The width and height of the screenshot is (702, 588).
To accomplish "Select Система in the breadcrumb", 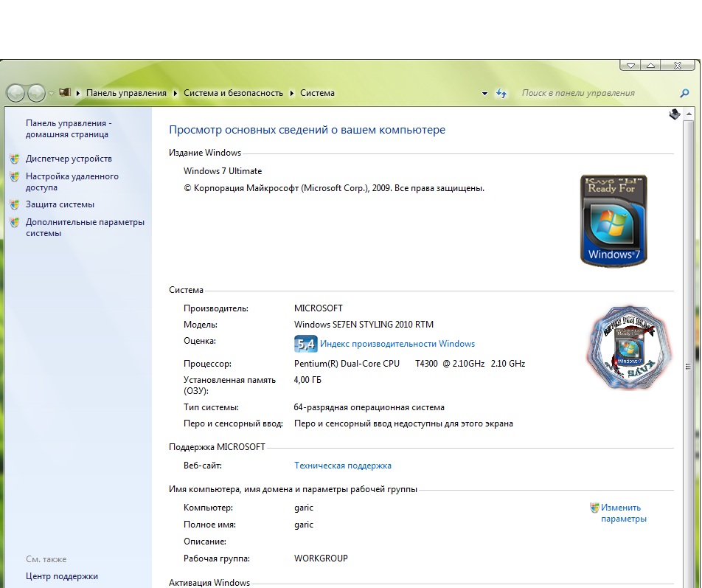I will point(317,93).
